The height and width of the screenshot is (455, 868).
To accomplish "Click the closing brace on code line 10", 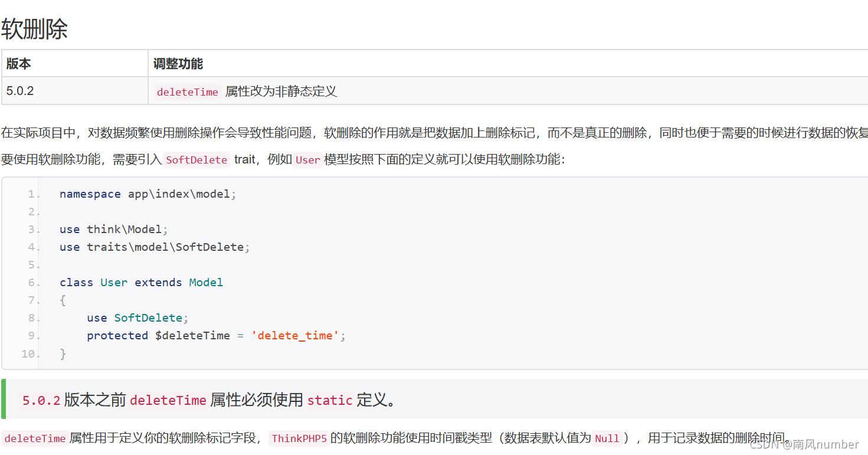I will pyautogui.click(x=63, y=353).
